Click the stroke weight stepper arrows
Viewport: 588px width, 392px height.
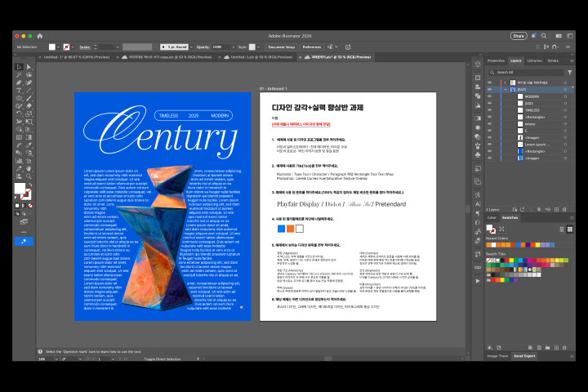click(96, 47)
